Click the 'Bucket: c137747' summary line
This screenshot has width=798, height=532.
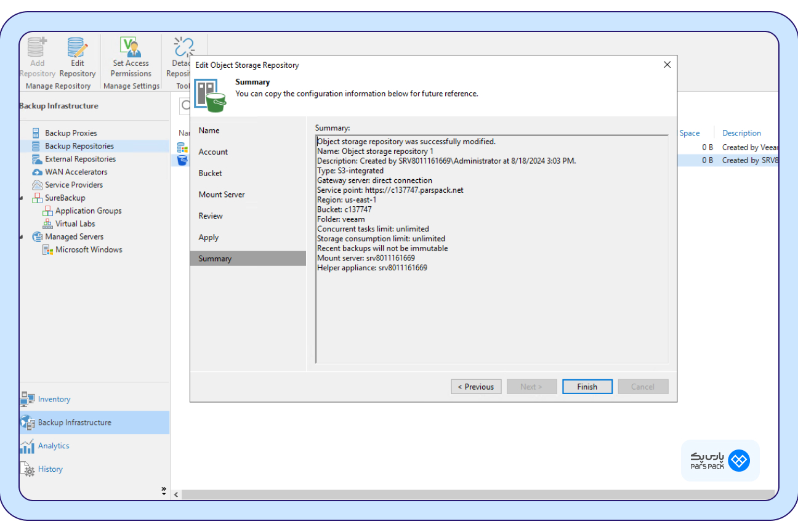[x=344, y=209]
